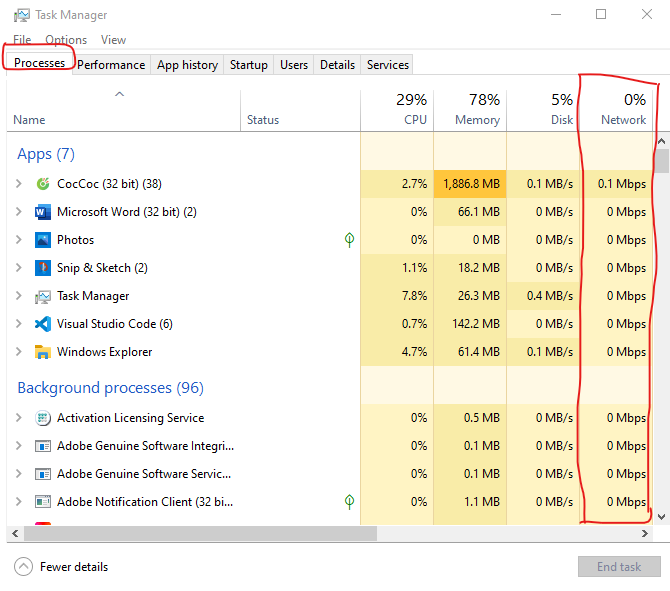This screenshot has height=591, width=670.
Task: Click the 18.2 MB memory cell
Action: (470, 268)
